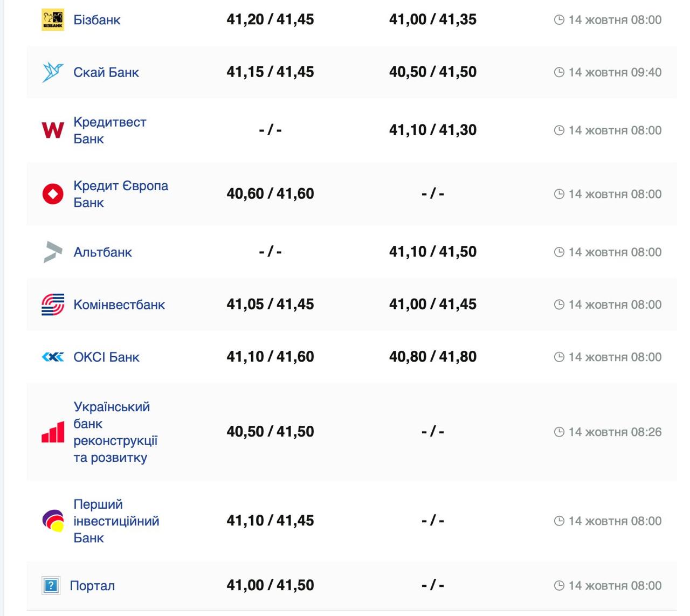Image resolution: width=690 pixels, height=616 pixels.
Task: Click the Кредитвест Банк W logo
Action: coord(53,130)
